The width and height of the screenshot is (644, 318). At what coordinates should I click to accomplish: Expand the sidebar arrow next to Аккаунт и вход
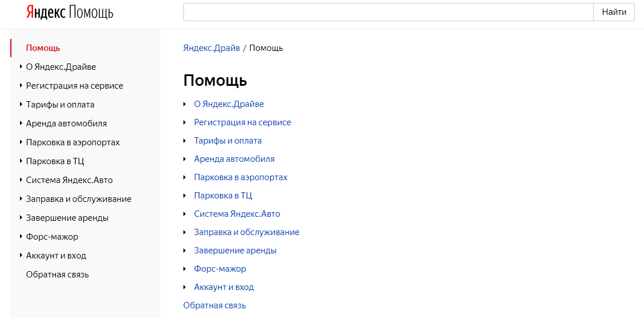[21, 256]
